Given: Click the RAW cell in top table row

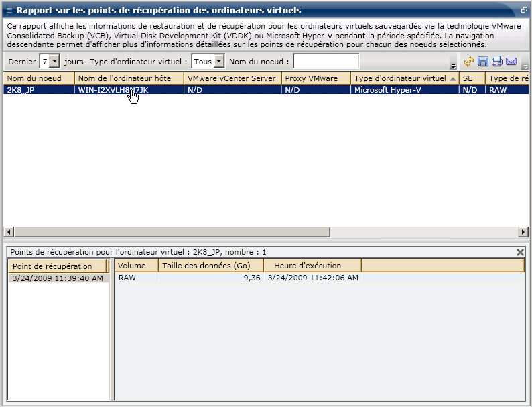Looking at the screenshot, I should pos(507,90).
